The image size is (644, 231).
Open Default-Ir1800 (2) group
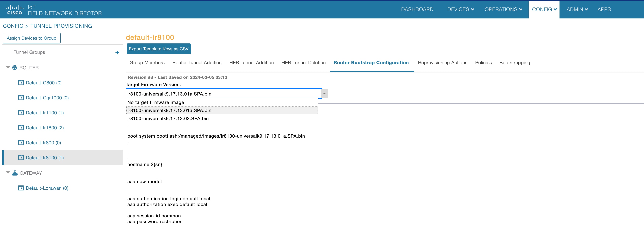click(45, 128)
